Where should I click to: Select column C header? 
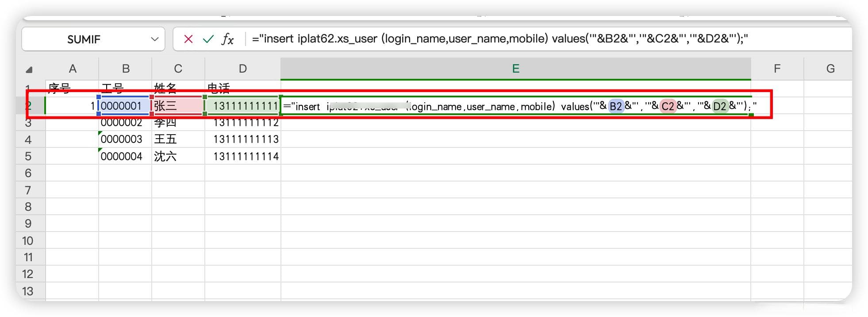(178, 69)
